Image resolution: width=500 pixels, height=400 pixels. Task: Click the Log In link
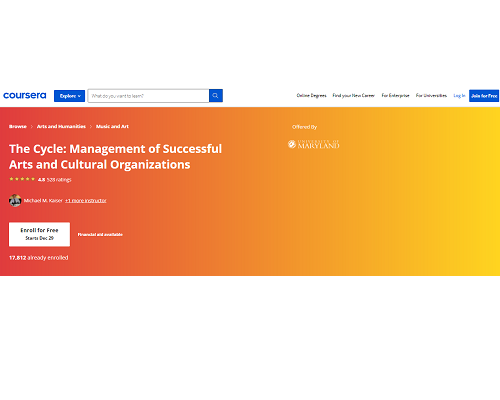pyautogui.click(x=459, y=96)
